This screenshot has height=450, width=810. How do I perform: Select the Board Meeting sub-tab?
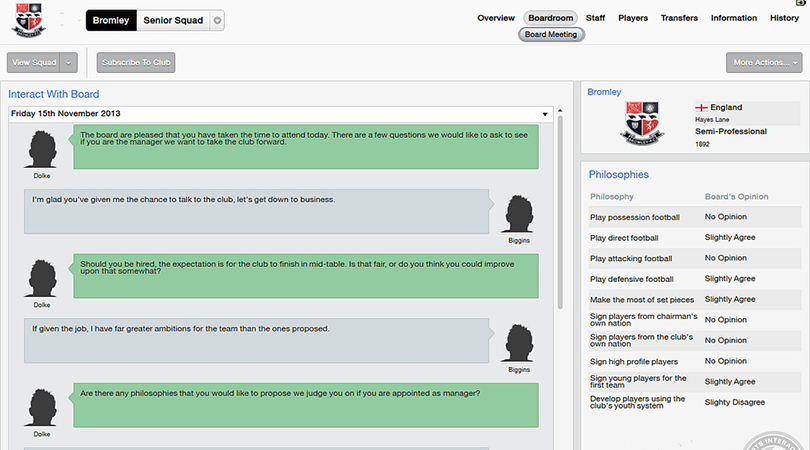click(x=551, y=34)
